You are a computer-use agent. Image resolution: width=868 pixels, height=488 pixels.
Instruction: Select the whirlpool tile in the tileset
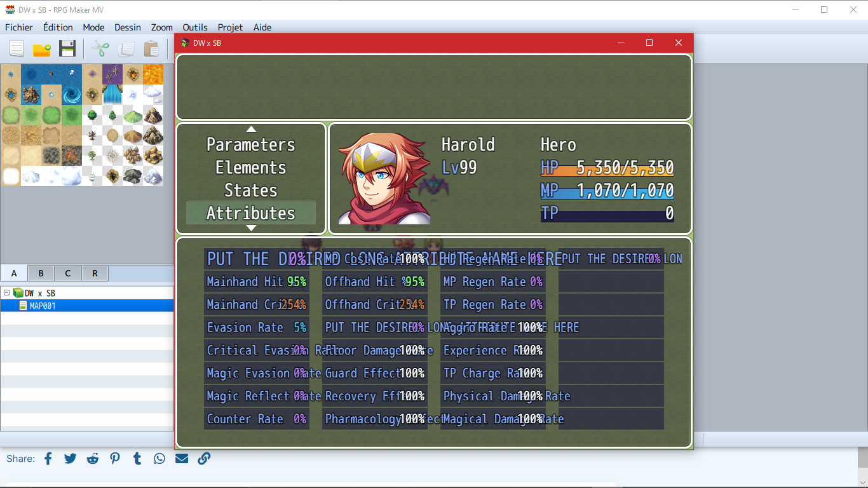click(72, 95)
